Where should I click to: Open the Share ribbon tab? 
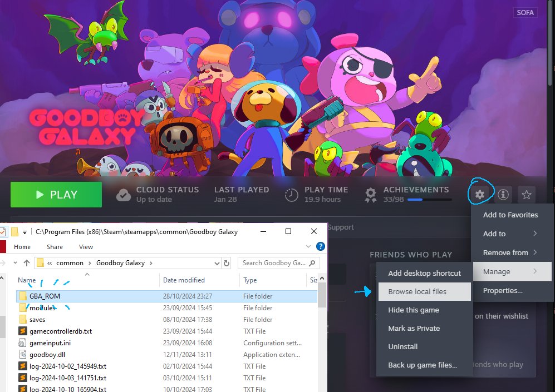tap(55, 247)
